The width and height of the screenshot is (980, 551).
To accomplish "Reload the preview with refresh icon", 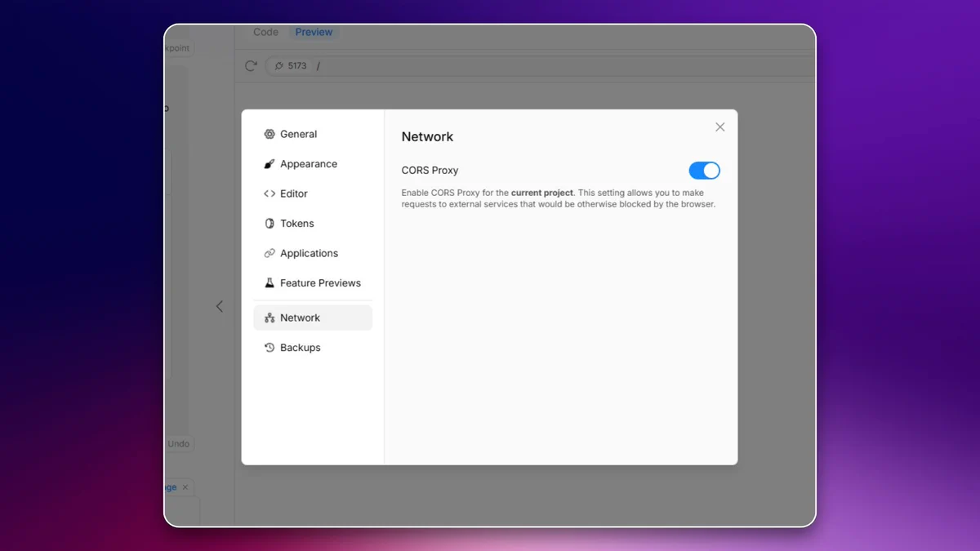I will (251, 65).
